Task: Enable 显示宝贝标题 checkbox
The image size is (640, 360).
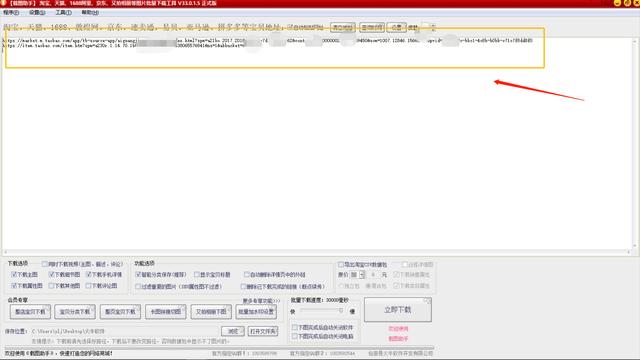Action: click(197, 274)
